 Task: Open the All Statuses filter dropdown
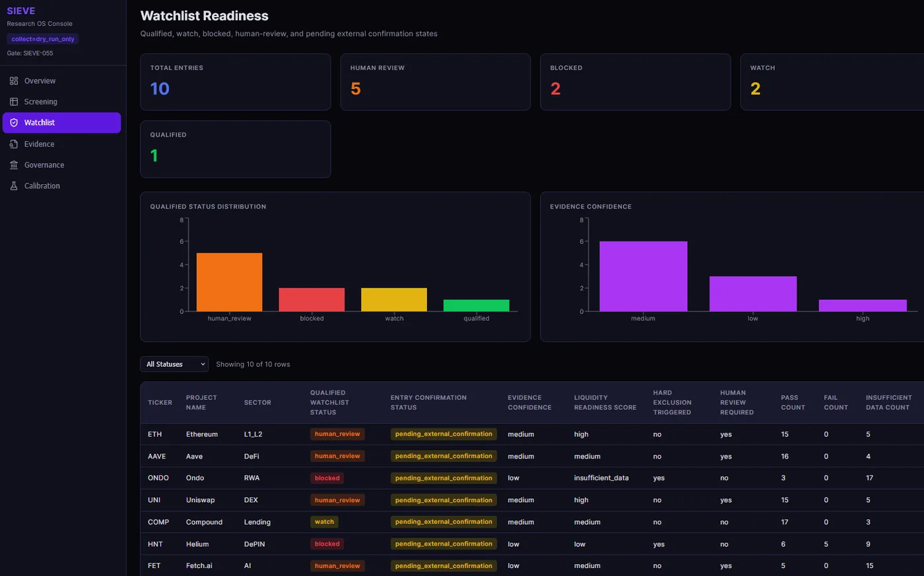click(x=174, y=364)
